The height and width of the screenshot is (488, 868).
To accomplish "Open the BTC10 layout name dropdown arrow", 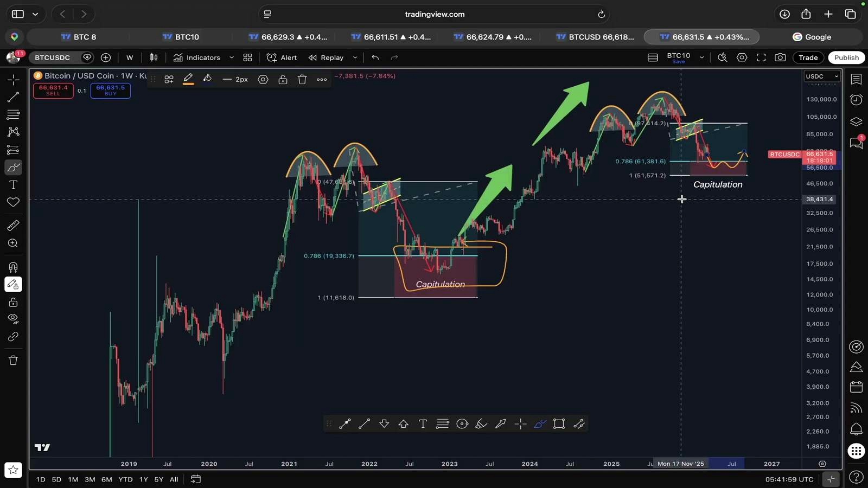I will 701,57.
